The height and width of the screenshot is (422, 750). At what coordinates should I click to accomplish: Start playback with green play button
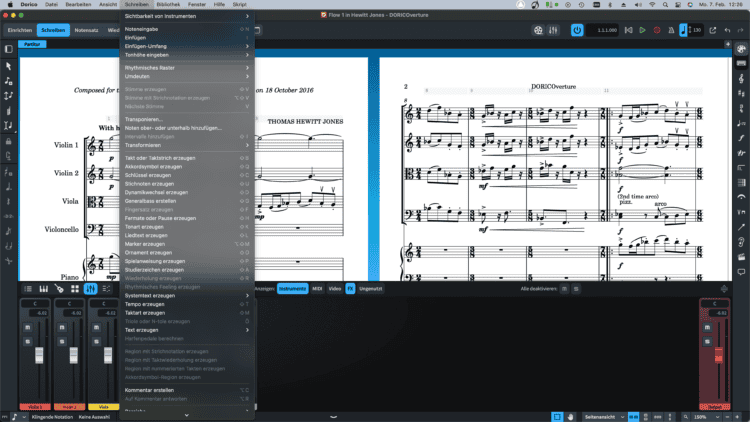pos(642,30)
